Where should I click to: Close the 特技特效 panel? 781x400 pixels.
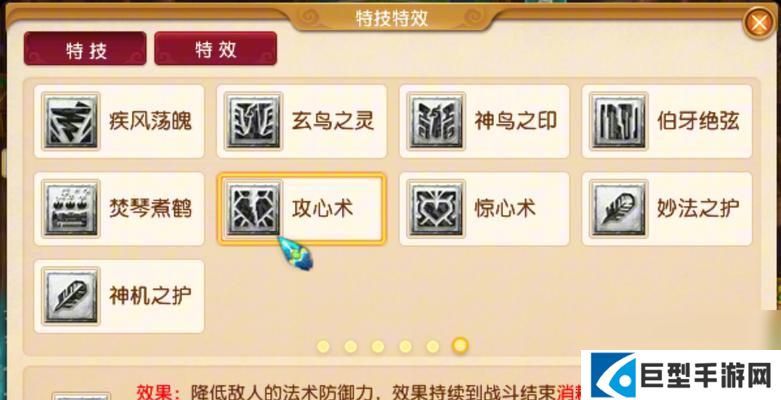click(759, 23)
